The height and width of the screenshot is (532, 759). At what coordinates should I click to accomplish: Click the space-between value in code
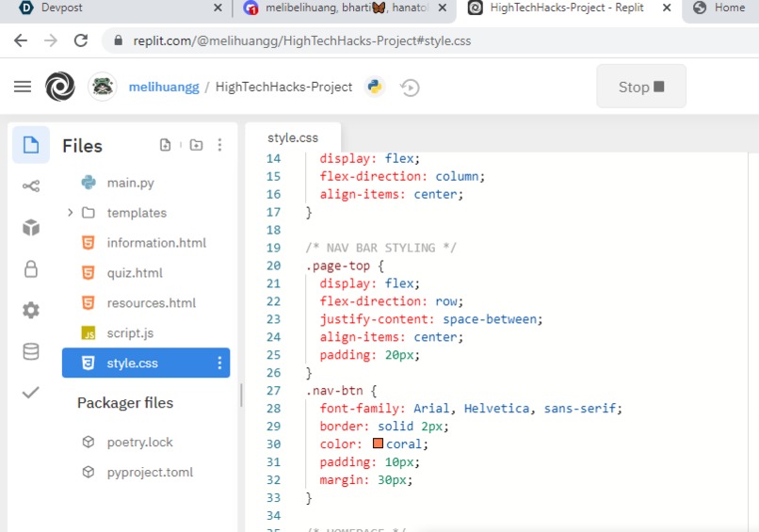point(490,319)
